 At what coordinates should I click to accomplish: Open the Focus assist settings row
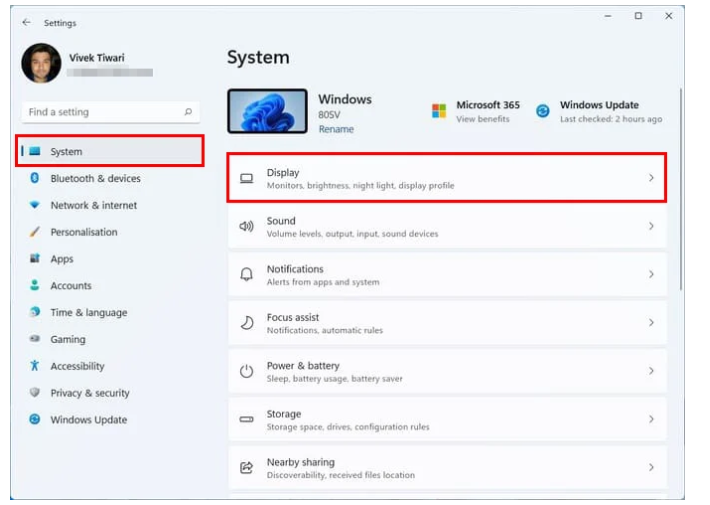pyautogui.click(x=447, y=323)
